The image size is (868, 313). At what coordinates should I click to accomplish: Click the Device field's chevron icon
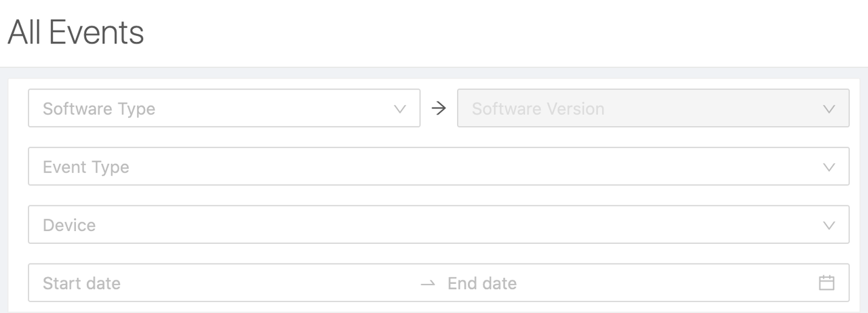point(828,225)
